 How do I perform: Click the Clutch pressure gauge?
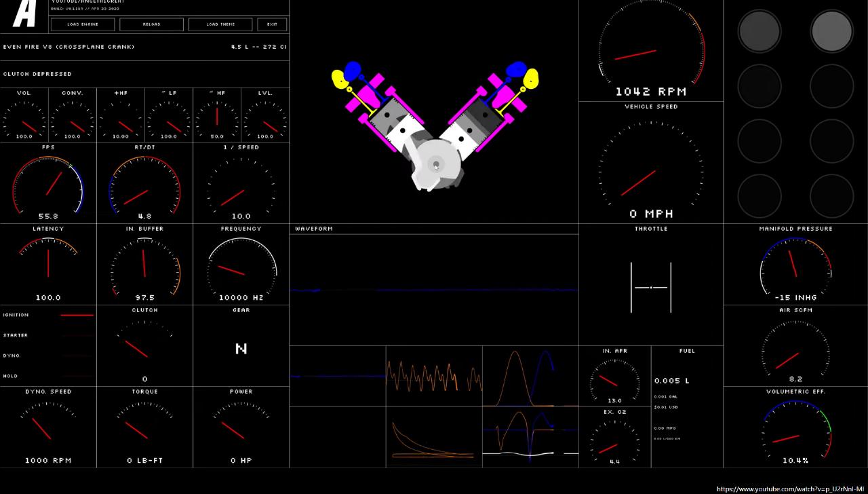click(144, 346)
